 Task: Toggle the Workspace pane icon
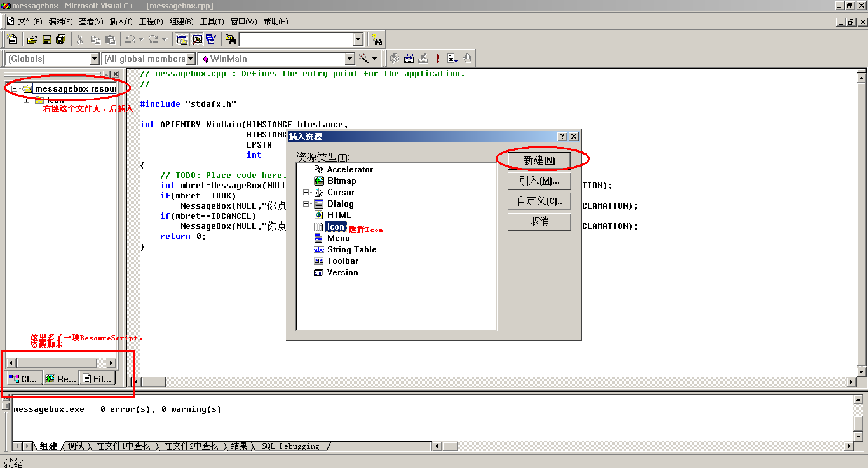click(x=182, y=39)
